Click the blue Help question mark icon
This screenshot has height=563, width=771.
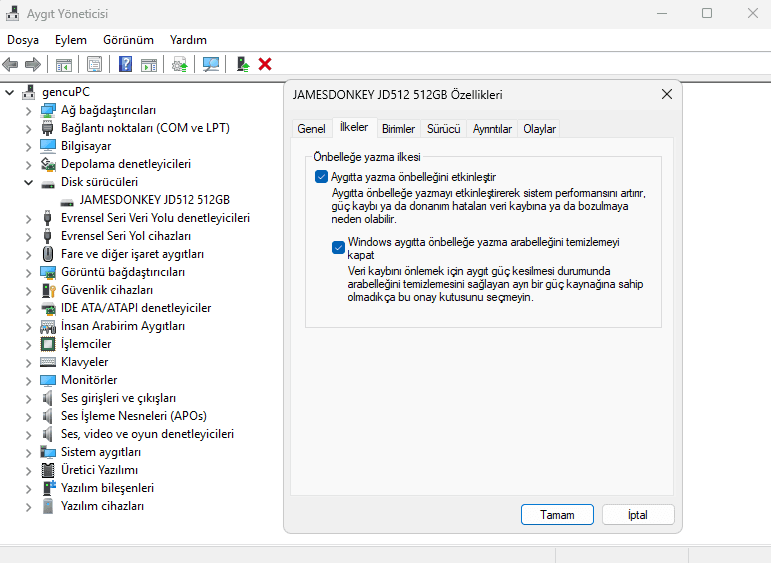pos(125,64)
